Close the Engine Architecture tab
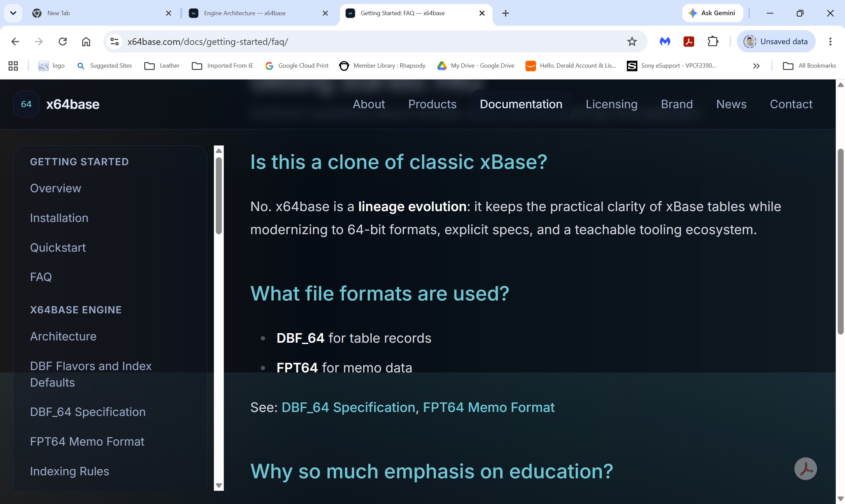845x504 pixels. [325, 13]
